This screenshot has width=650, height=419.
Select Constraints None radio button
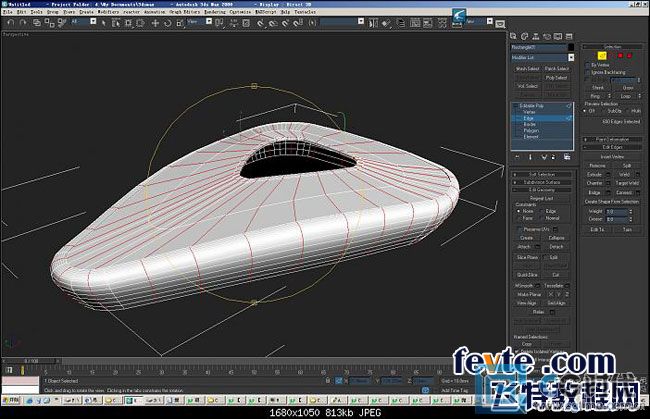(519, 211)
